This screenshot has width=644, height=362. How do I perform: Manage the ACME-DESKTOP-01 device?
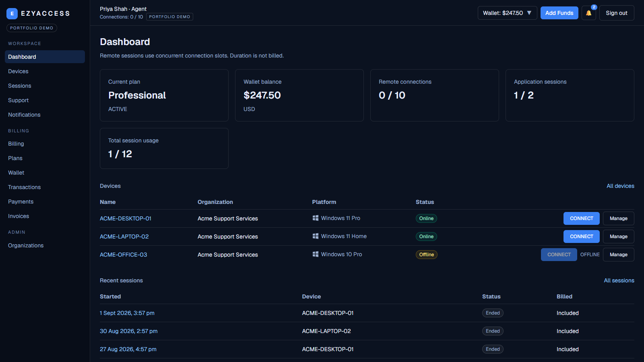618,218
